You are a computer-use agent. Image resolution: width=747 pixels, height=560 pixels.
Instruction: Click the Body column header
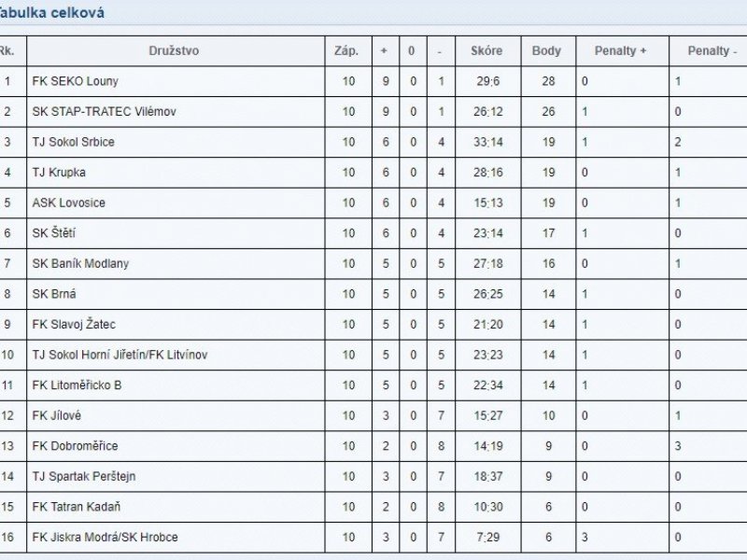click(546, 51)
